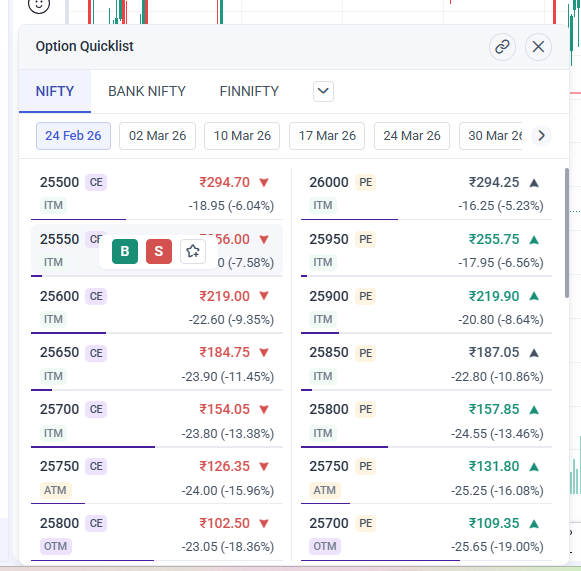Image resolution: width=581 pixels, height=571 pixels.
Task: Select the 25700 PE strike row
Action: 426,535
